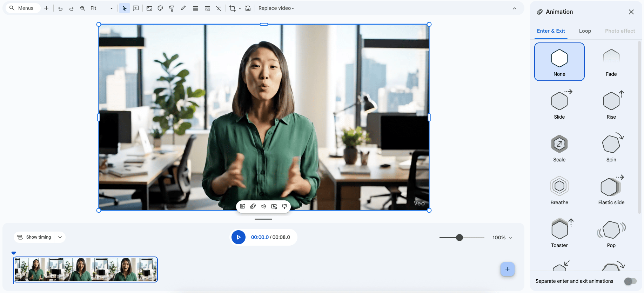The image size is (644, 293).
Task: Open the Photo effect tab
Action: 620,31
